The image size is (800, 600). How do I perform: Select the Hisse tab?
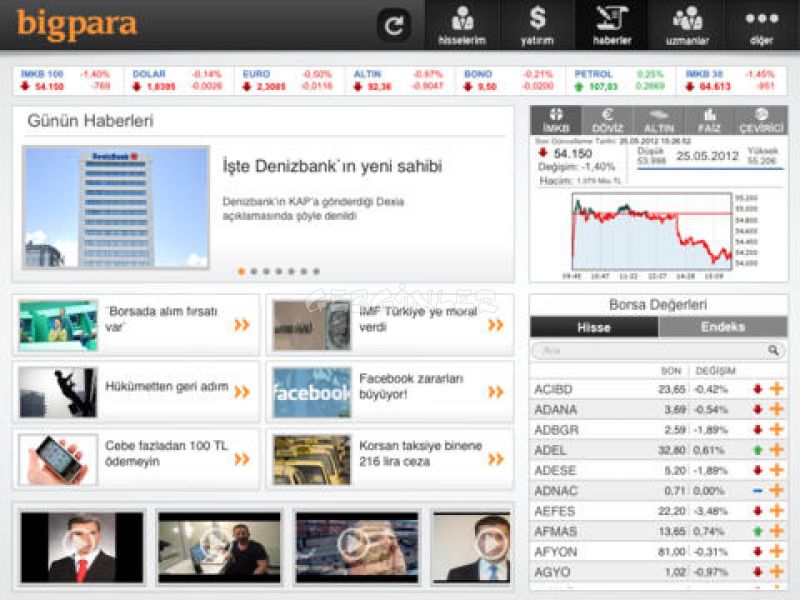pyautogui.click(x=594, y=327)
